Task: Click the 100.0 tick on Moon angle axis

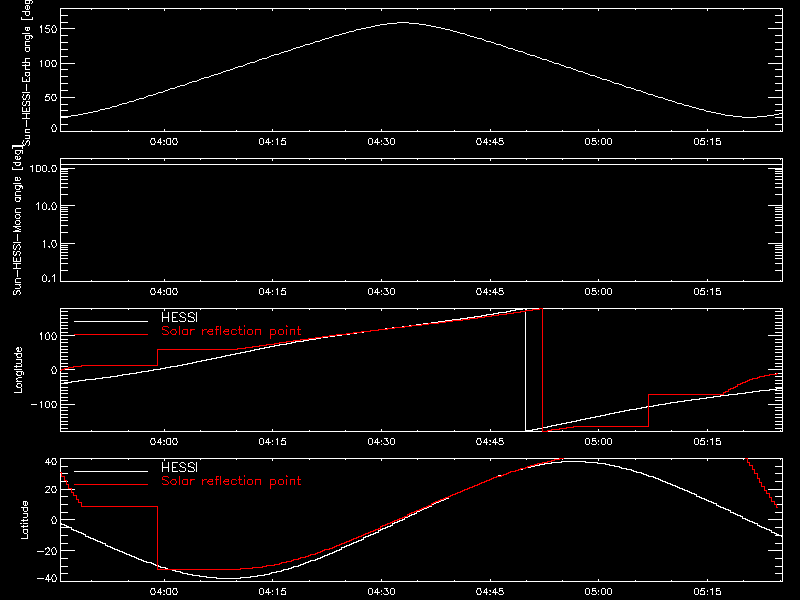Action: pos(43,168)
